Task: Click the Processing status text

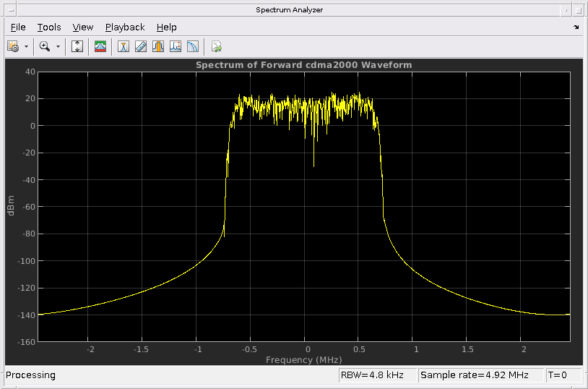Action: pos(30,375)
